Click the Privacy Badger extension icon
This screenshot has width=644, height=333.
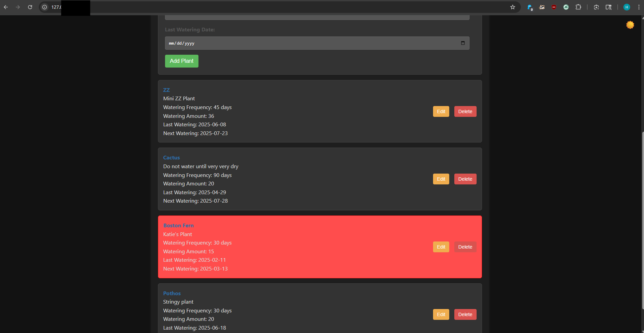point(542,7)
